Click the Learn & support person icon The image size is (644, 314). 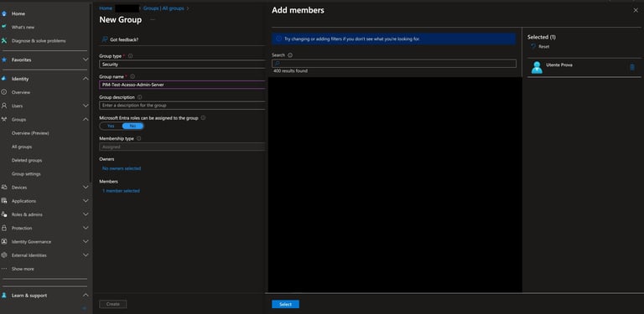point(4,295)
